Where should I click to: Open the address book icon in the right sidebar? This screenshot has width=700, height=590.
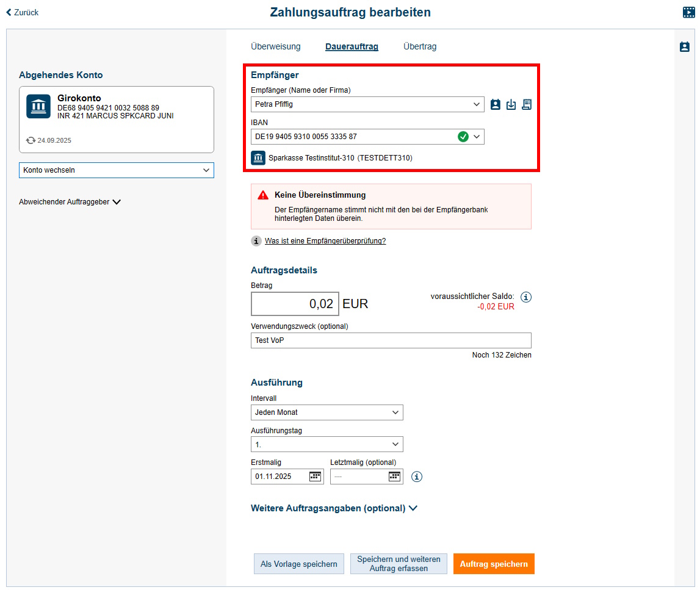coord(685,47)
